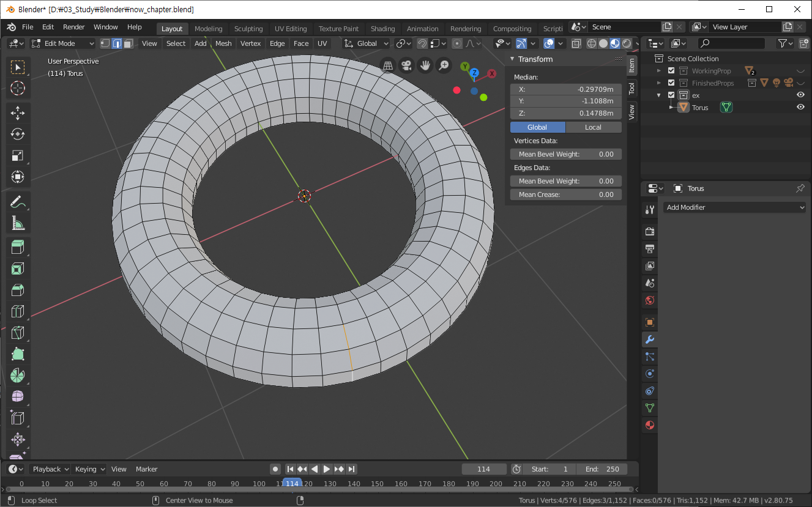Open the Mesh menu in viewport header
Viewport: 812px width, 507px height.
tap(223, 43)
